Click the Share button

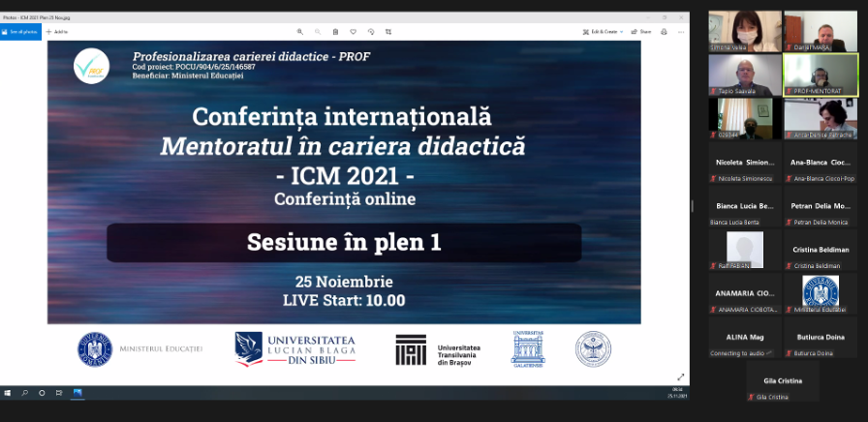640,32
